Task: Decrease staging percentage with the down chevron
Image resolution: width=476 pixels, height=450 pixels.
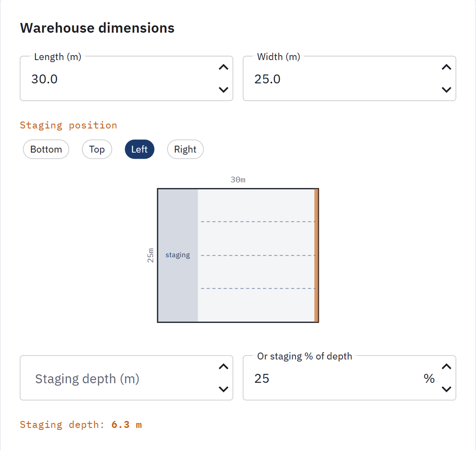Action: click(x=446, y=389)
